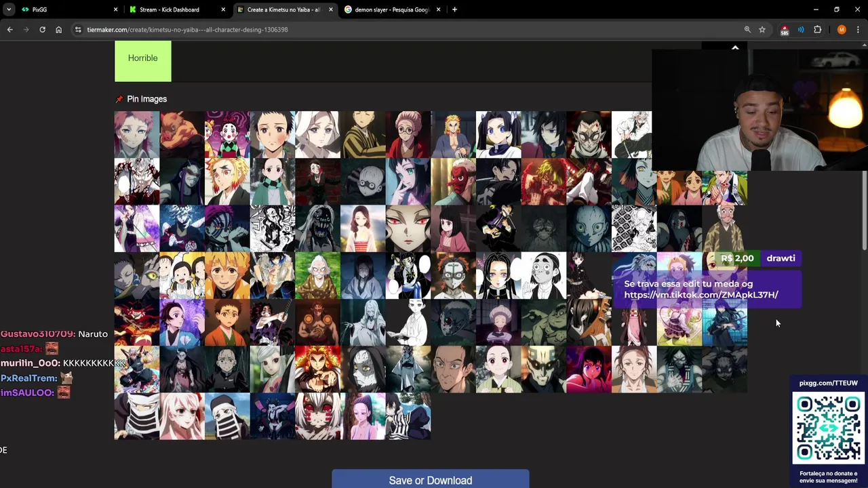Open the demon slayer Pesquisa Google tab
Screen dimensions: 868x488
point(392,9)
